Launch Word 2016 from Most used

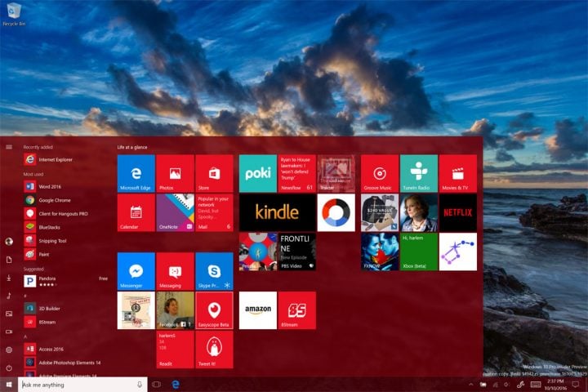click(x=66, y=186)
